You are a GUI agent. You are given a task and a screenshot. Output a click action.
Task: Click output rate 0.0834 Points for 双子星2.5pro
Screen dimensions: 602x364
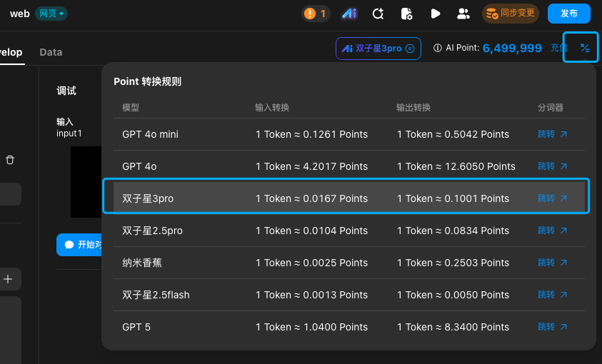(x=453, y=231)
